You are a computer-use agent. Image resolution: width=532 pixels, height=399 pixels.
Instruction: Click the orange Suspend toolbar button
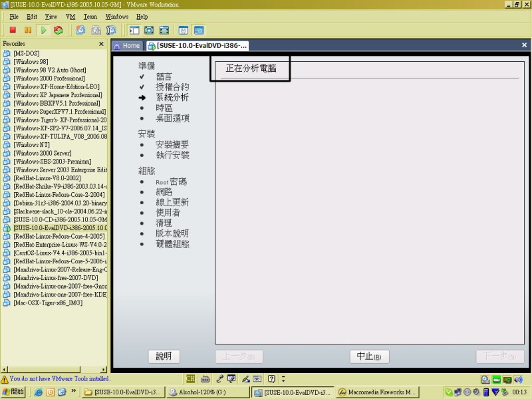pos(28,30)
